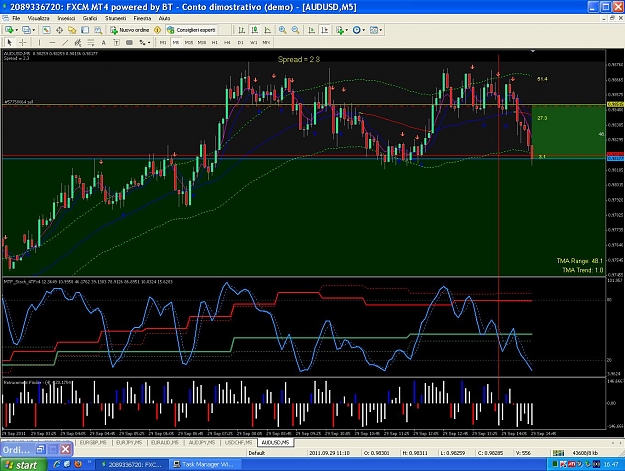Switch chart to Line Chart mode
625x471 pixels.
[267, 30]
